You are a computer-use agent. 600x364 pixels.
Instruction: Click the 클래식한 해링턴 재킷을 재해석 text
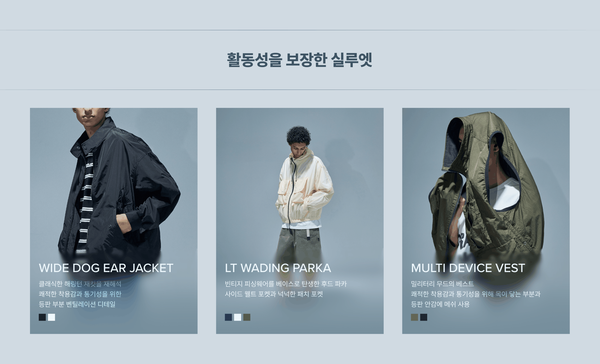[x=80, y=284]
